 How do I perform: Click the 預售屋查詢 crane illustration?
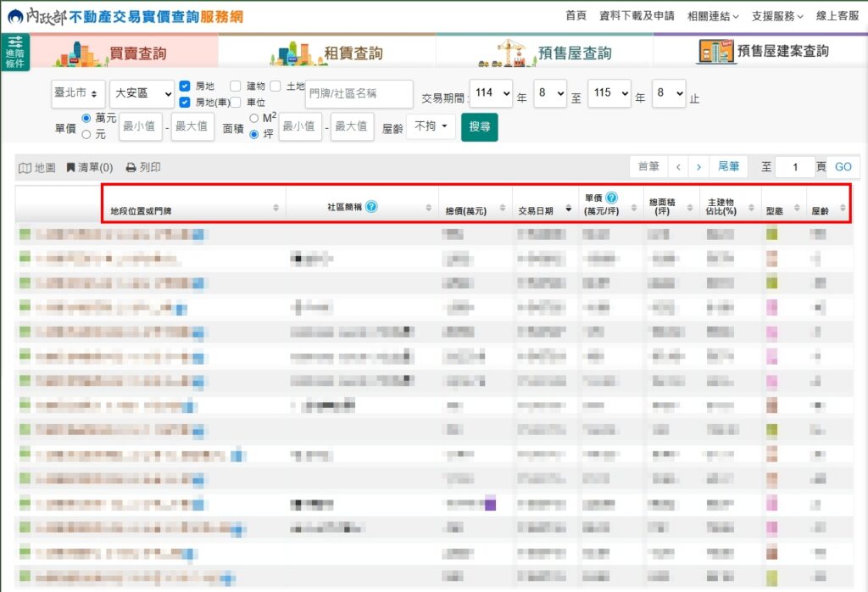[x=507, y=53]
